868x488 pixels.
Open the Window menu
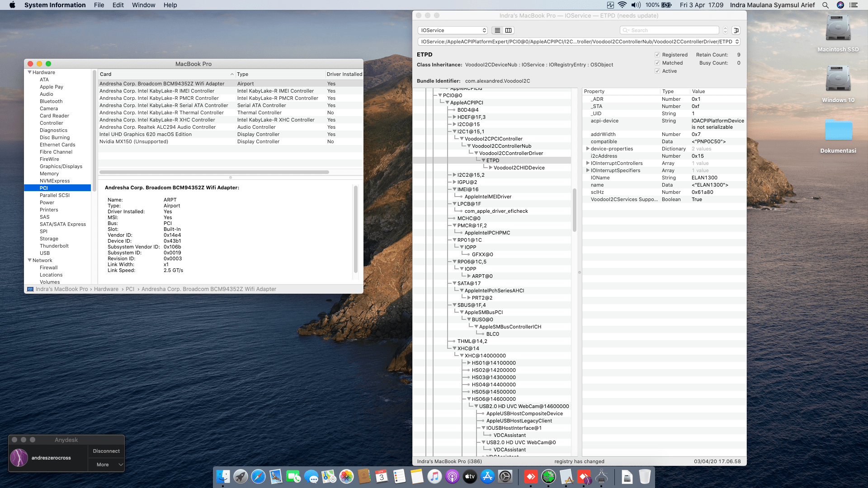[143, 5]
